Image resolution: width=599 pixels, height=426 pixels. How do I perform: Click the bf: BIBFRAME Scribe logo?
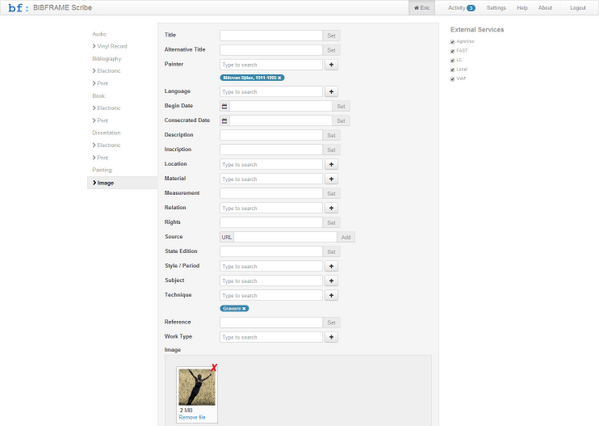[x=50, y=8]
